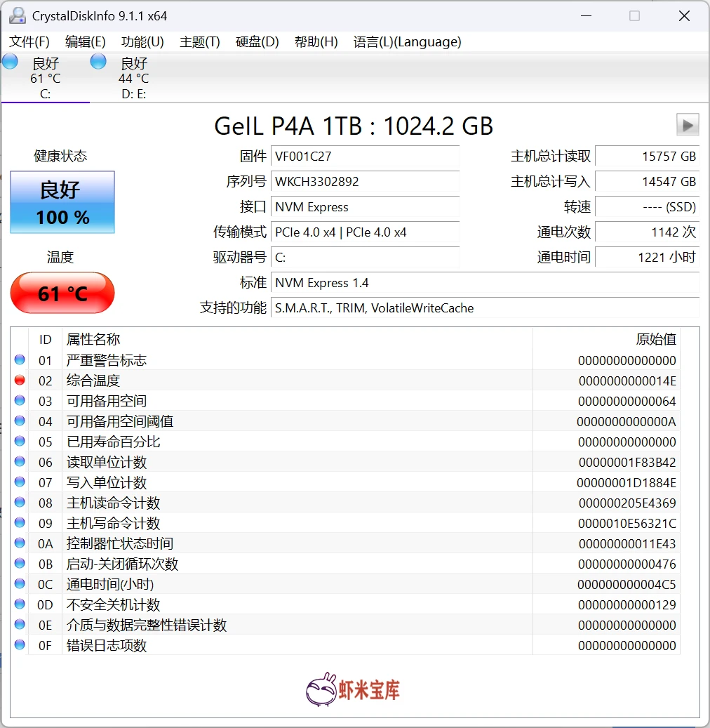Click status dot of row 07 写入单位计数
The image size is (710, 728).
tap(20, 482)
